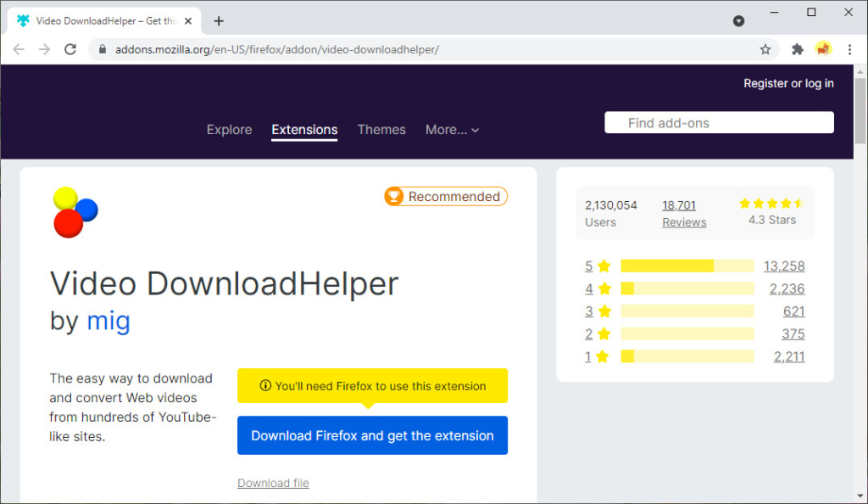Open the Explore navigation item

point(229,130)
